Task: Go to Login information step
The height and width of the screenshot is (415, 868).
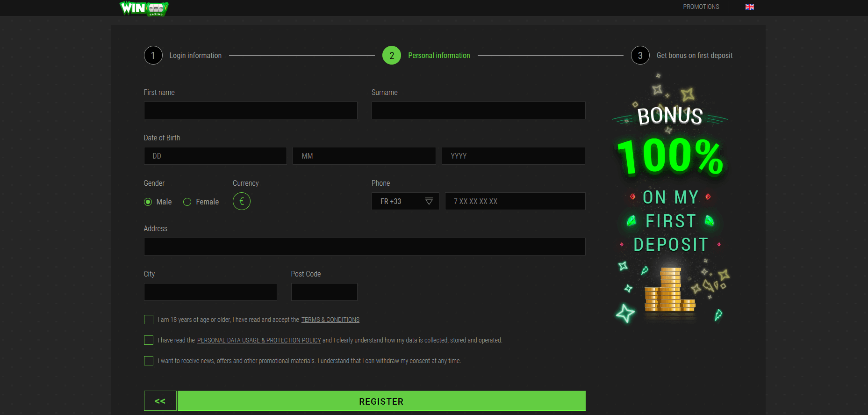Action: (x=195, y=55)
